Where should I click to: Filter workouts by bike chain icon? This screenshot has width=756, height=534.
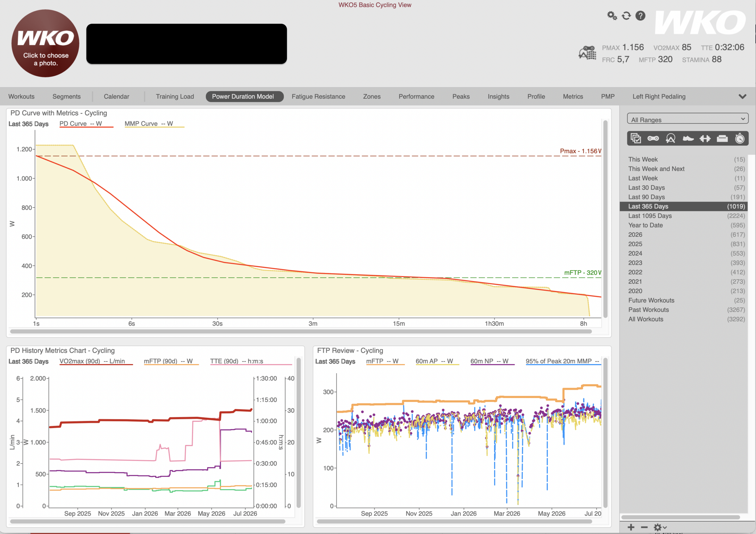pos(653,138)
